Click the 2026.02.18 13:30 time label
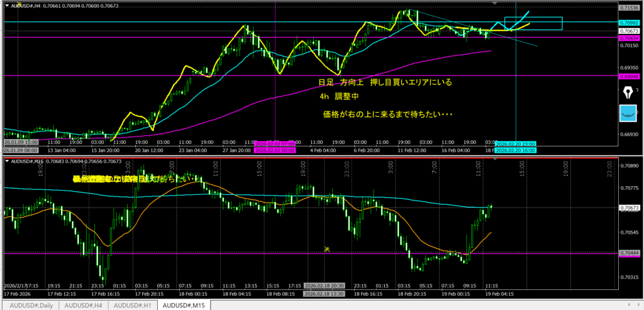Image resolution: width=644 pixels, height=310 pixels. pos(324,294)
